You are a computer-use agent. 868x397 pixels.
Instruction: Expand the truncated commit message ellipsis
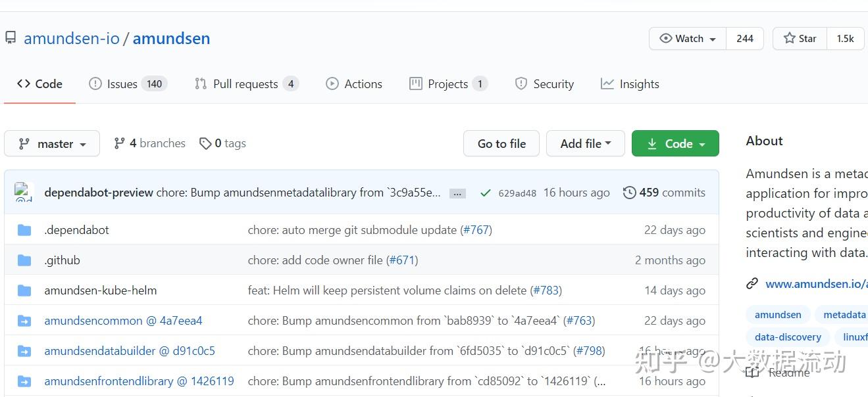(457, 193)
